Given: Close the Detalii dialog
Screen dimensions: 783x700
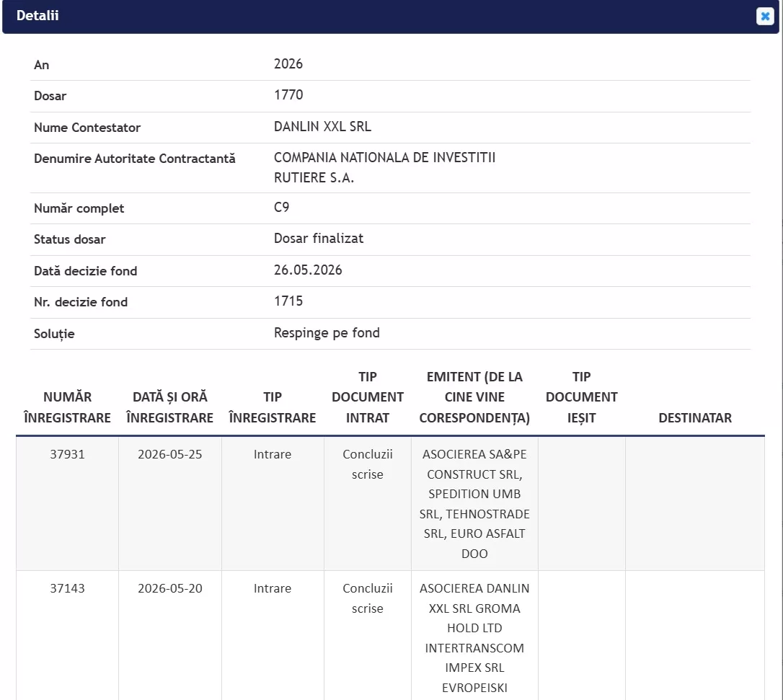Looking at the screenshot, I should (764, 16).
